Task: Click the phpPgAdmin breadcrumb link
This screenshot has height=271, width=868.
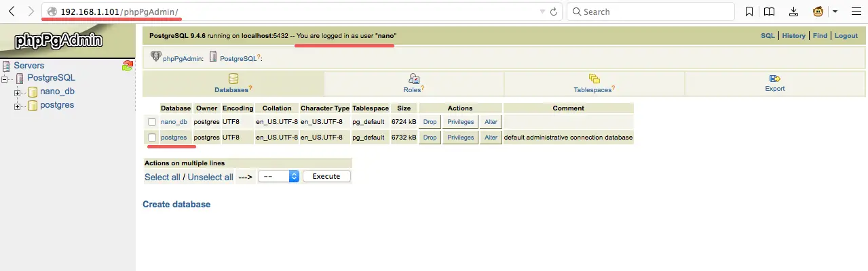Action: click(183, 59)
